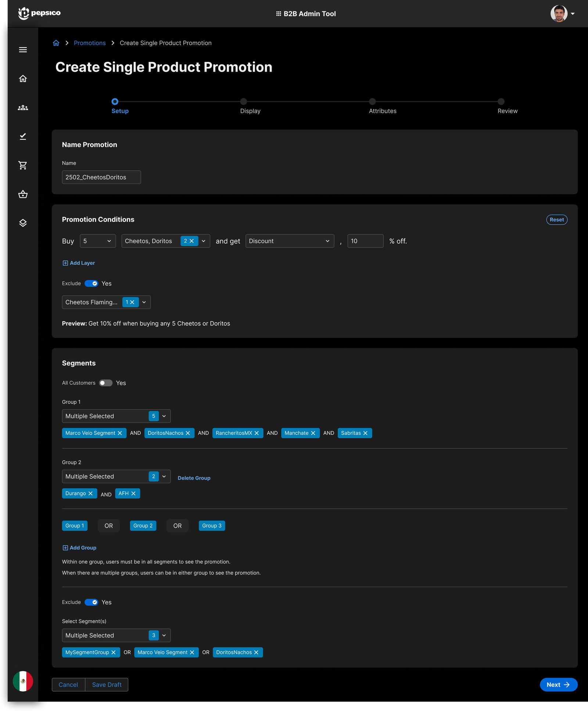
Task: Go to Home via sidebar icon
Action: pos(23,79)
